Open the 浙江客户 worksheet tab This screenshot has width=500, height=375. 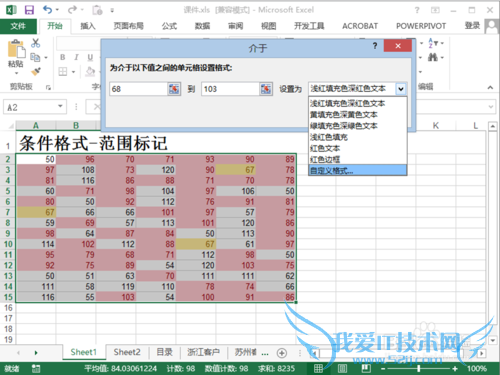(203, 352)
